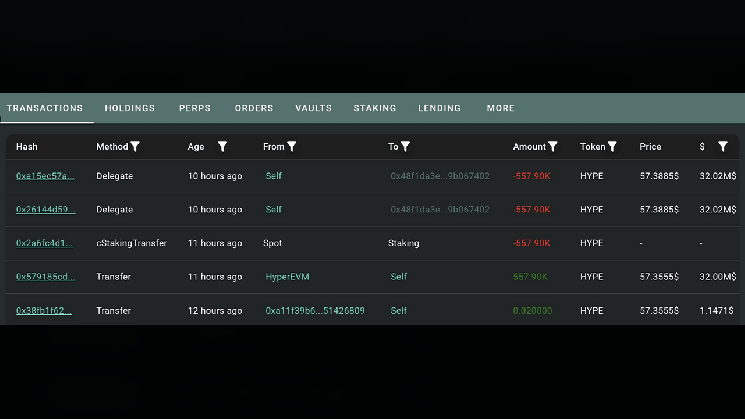This screenshot has height=419, width=745.
Task: Open transaction hash 0xa15ec57a link
Action: coord(45,176)
